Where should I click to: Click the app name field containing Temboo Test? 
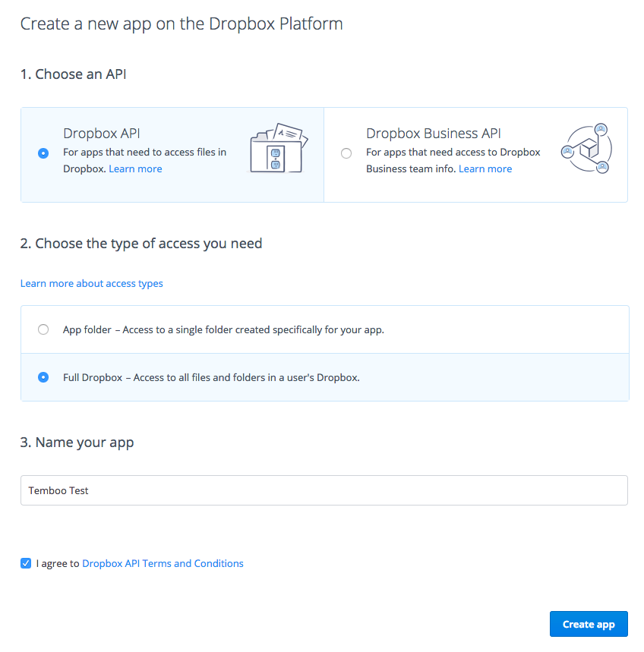pyautogui.click(x=324, y=490)
